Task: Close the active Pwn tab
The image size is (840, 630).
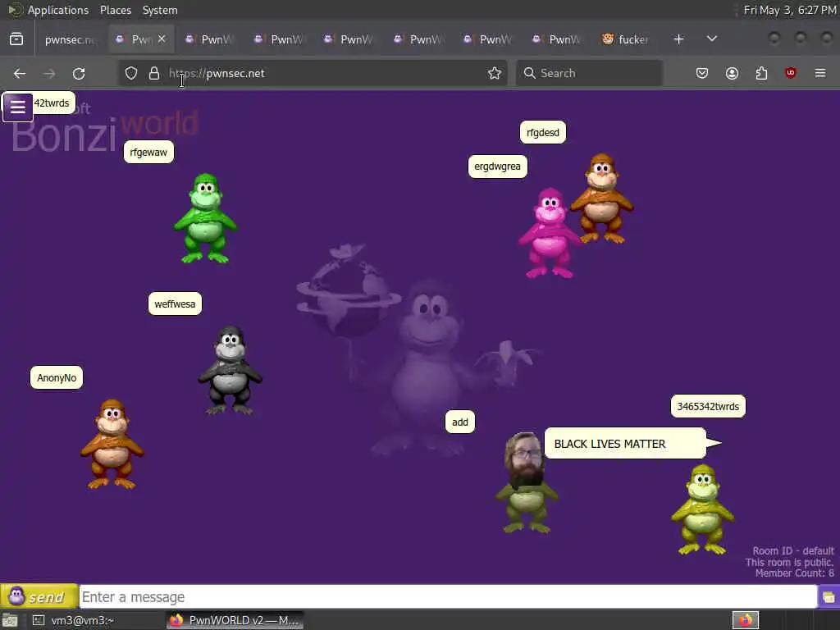Action: click(x=162, y=39)
